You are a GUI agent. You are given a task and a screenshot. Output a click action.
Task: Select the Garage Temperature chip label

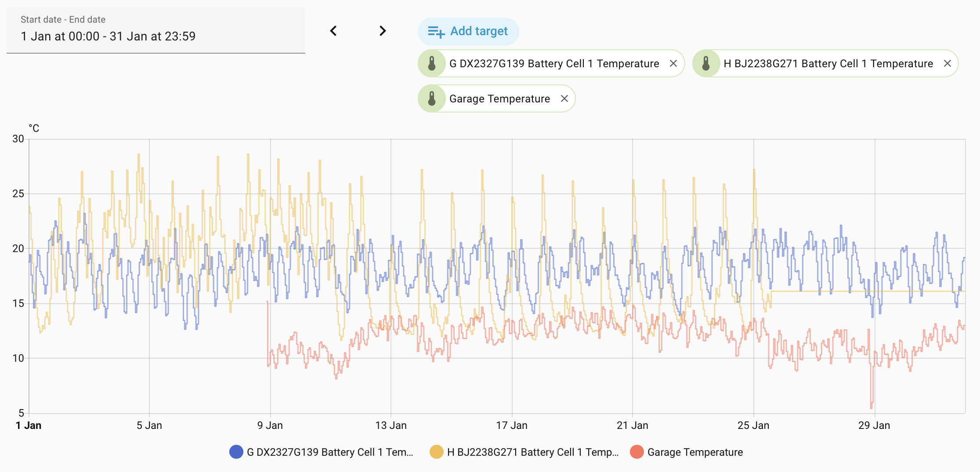pos(499,98)
